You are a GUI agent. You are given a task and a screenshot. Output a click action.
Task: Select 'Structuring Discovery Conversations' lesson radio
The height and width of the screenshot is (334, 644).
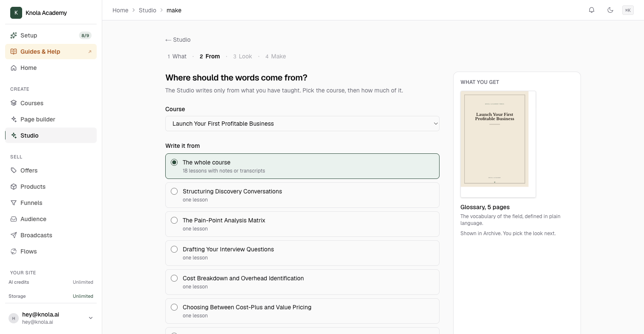point(174,191)
